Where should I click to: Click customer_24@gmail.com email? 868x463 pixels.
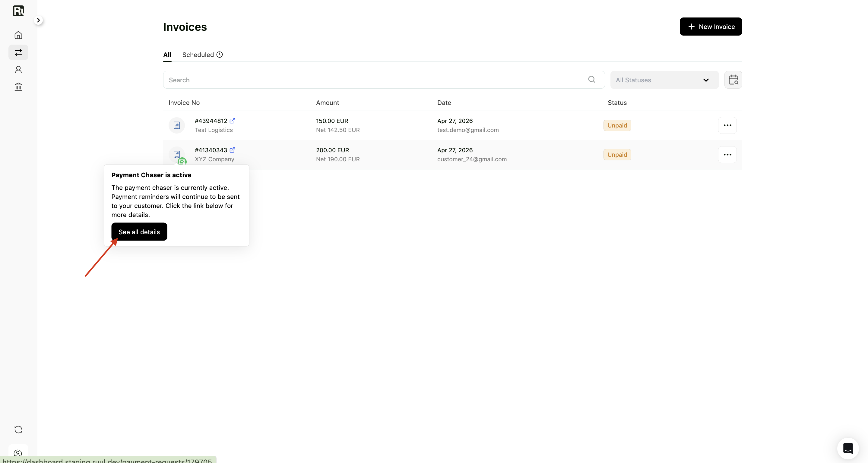(x=472, y=159)
